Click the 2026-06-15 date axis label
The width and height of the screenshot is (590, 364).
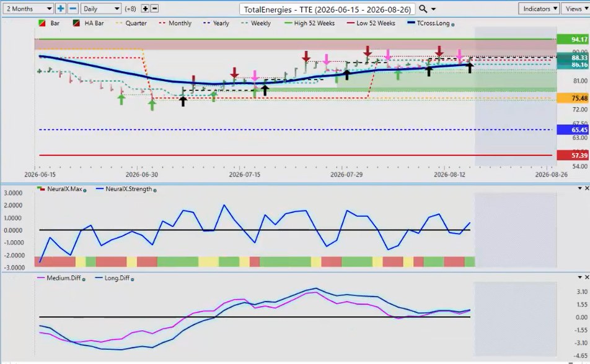(x=40, y=175)
